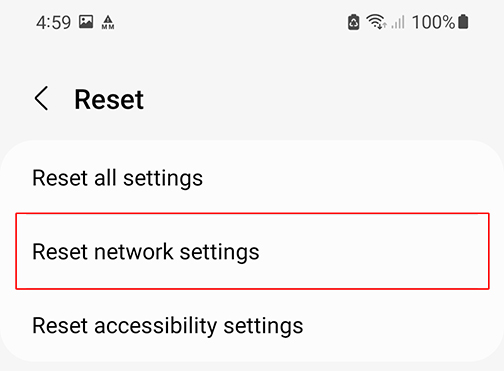Click the word "all" in the first row
The height and width of the screenshot is (371, 504).
click(105, 177)
